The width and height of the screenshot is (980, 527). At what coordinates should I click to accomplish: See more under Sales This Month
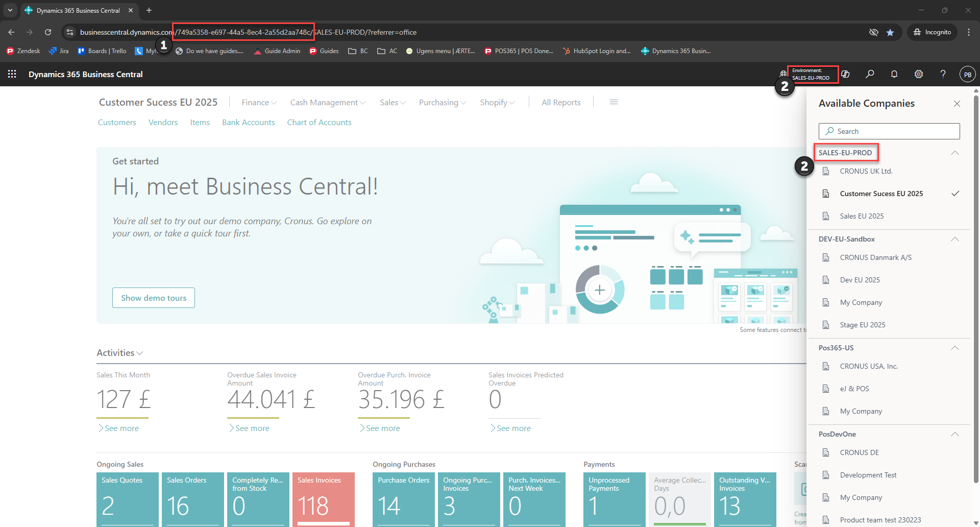tap(118, 428)
